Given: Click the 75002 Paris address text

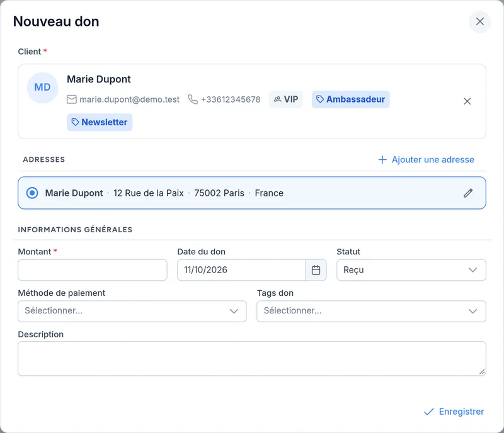Looking at the screenshot, I should coord(219,193).
